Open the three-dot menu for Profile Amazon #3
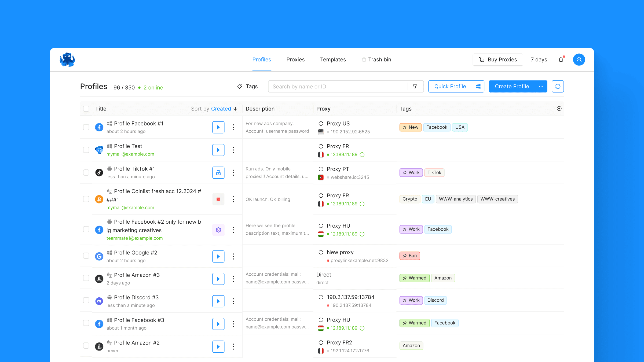Screen dimensions: 644x362 coord(233,279)
